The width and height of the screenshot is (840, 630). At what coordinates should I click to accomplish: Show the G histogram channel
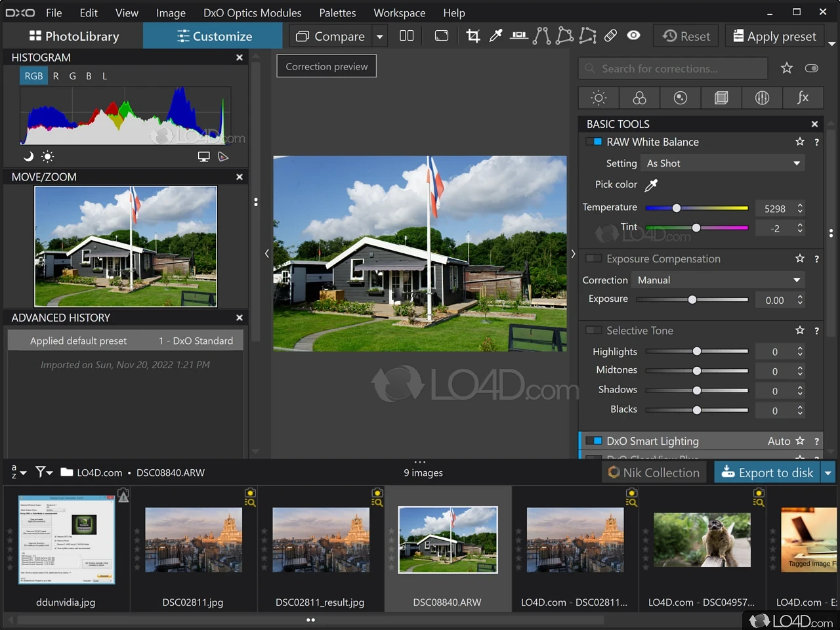point(72,76)
